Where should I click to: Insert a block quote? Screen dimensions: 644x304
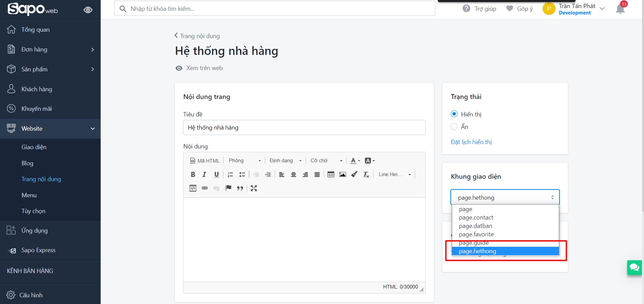point(240,188)
